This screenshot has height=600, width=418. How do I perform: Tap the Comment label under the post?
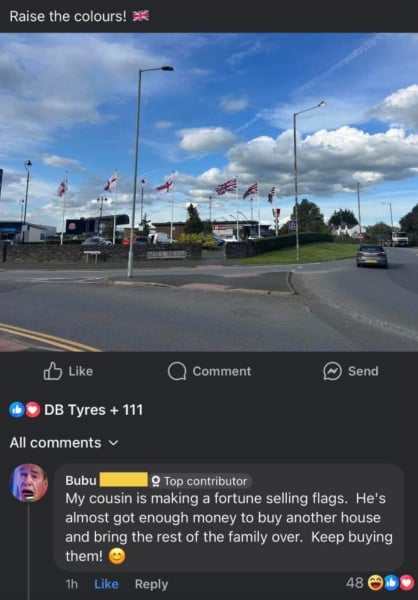pyautogui.click(x=222, y=371)
